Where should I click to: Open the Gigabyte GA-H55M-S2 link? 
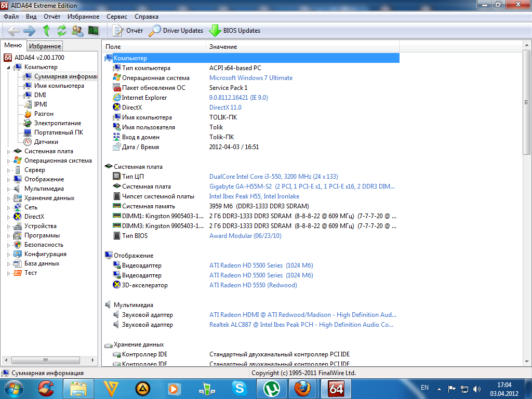point(302,187)
